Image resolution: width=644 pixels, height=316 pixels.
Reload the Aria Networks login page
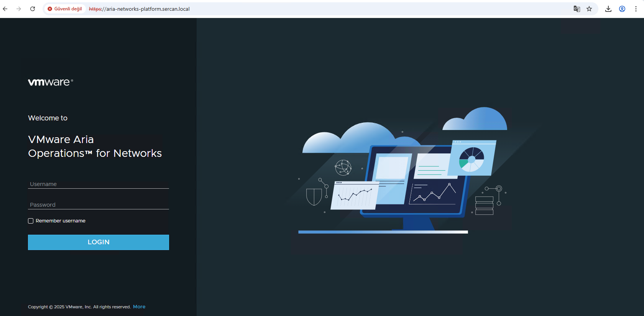(x=33, y=9)
